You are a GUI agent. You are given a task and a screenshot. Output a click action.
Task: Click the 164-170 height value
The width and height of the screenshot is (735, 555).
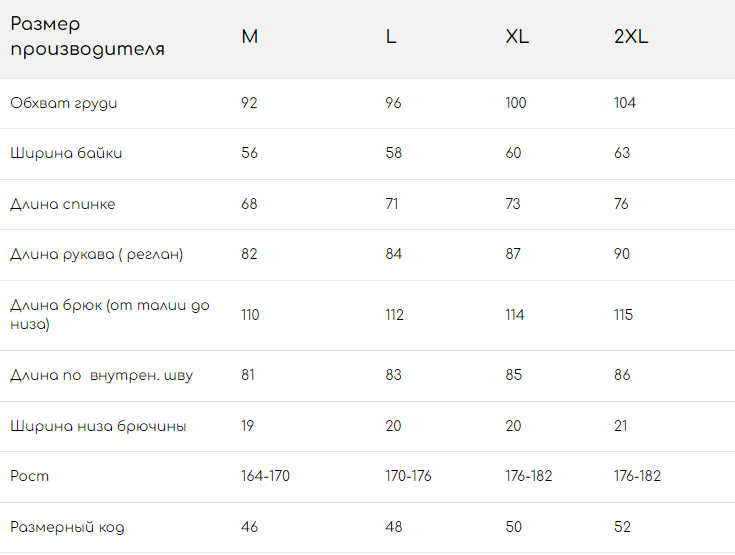click(x=265, y=476)
